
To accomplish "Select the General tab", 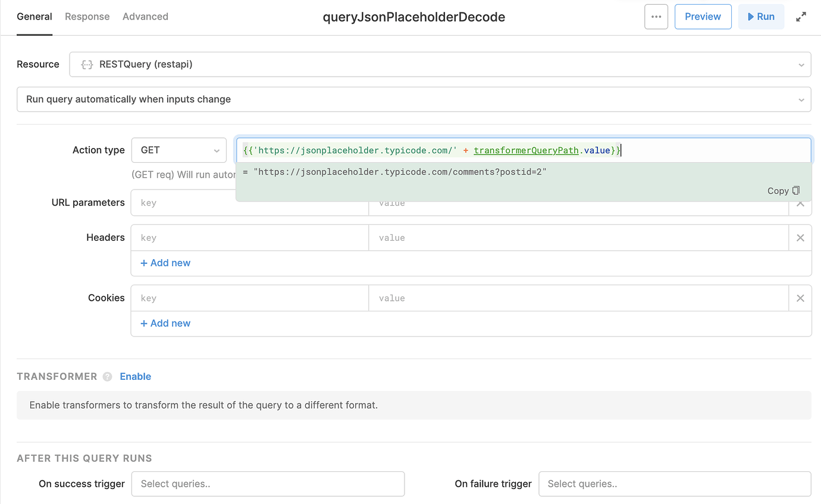I will [35, 17].
